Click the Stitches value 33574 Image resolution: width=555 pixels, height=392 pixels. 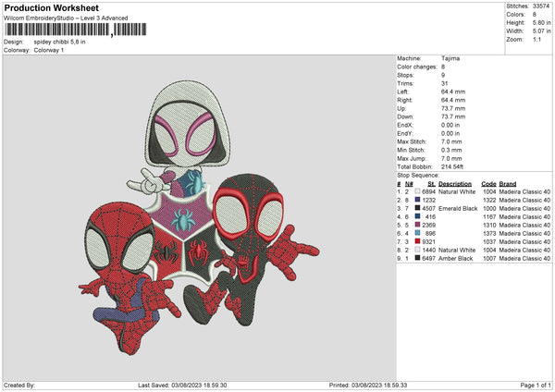click(x=541, y=6)
